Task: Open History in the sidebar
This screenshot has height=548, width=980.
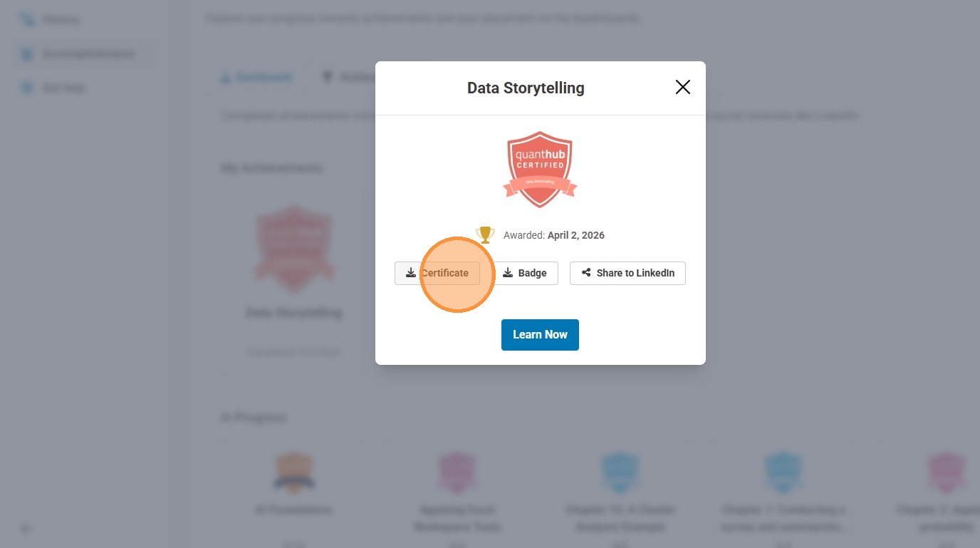Action: tap(61, 20)
